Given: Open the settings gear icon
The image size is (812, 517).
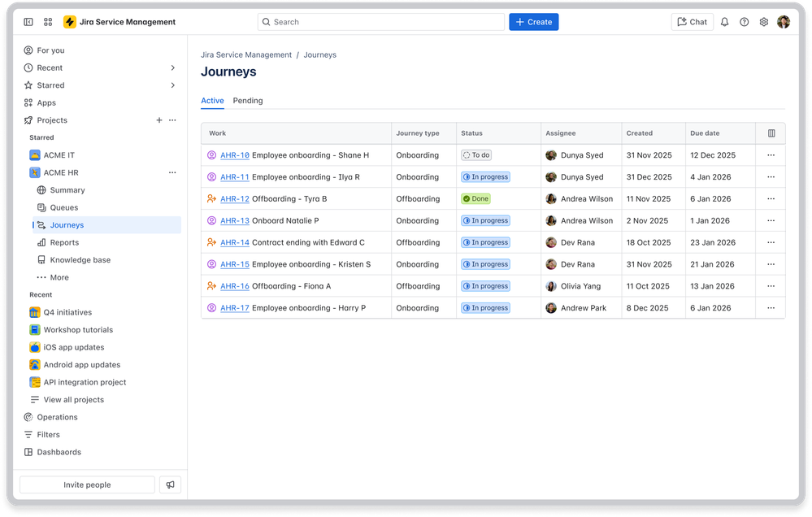Looking at the screenshot, I should tap(764, 22).
